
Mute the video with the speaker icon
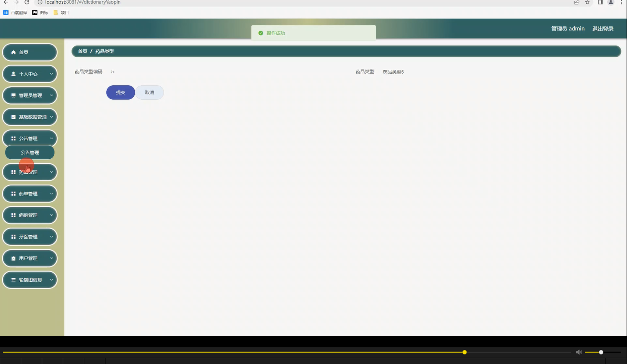579,352
